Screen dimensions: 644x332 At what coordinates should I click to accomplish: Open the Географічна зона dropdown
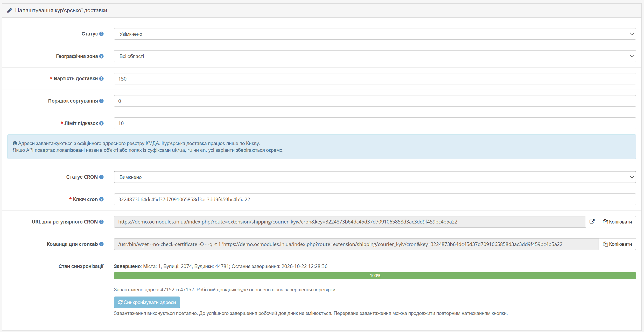[375, 56]
